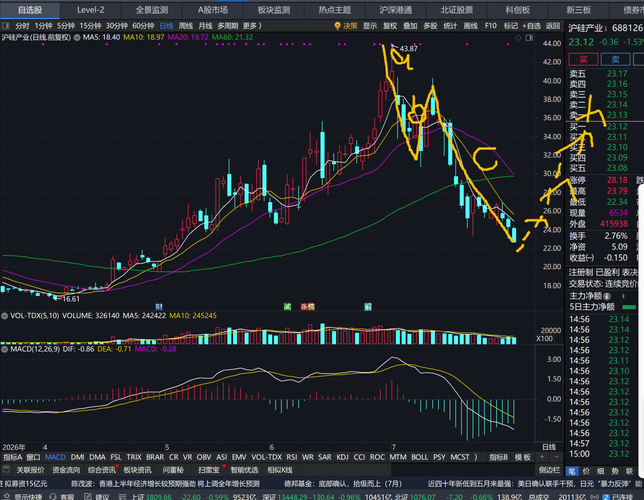The width and height of the screenshot is (644, 500).
Task: Toggle the side panel icon near the price axis
Action: [x=529, y=38]
